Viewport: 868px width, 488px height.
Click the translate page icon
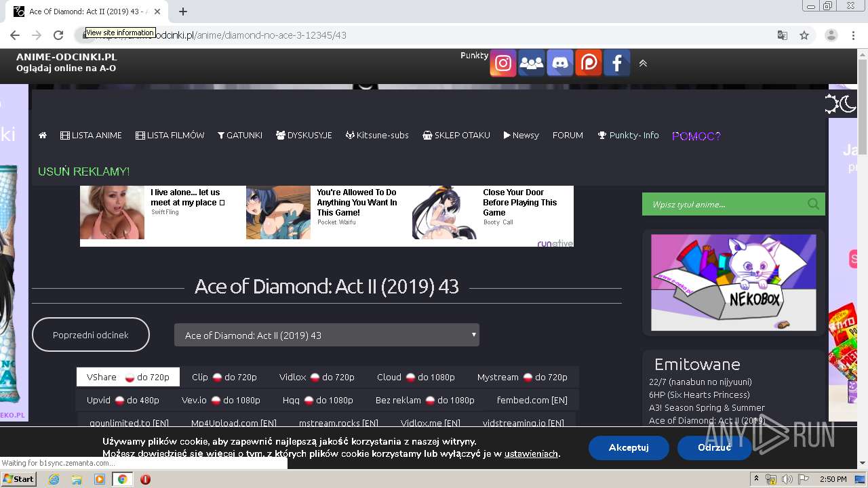[x=783, y=35]
